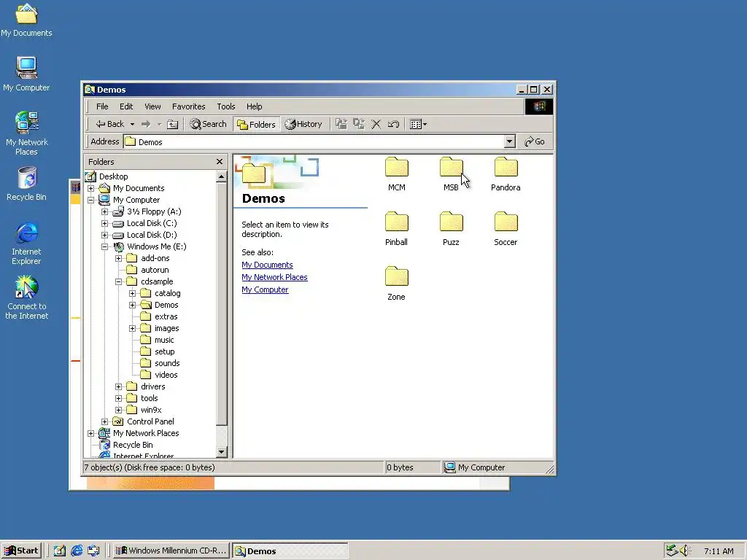Expand My Documents in the tree
The width and height of the screenshot is (747, 560).
point(90,189)
